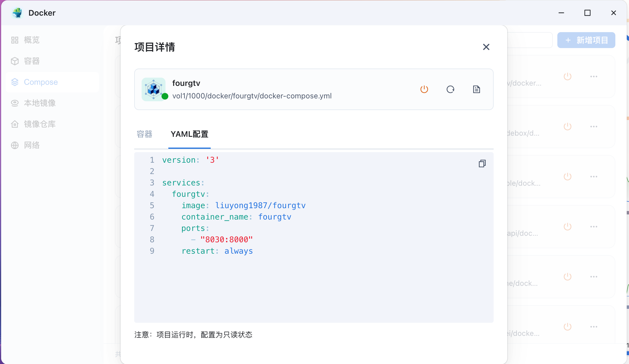Open fourgtv logs document icon
The height and width of the screenshot is (364, 629).
point(477,89)
